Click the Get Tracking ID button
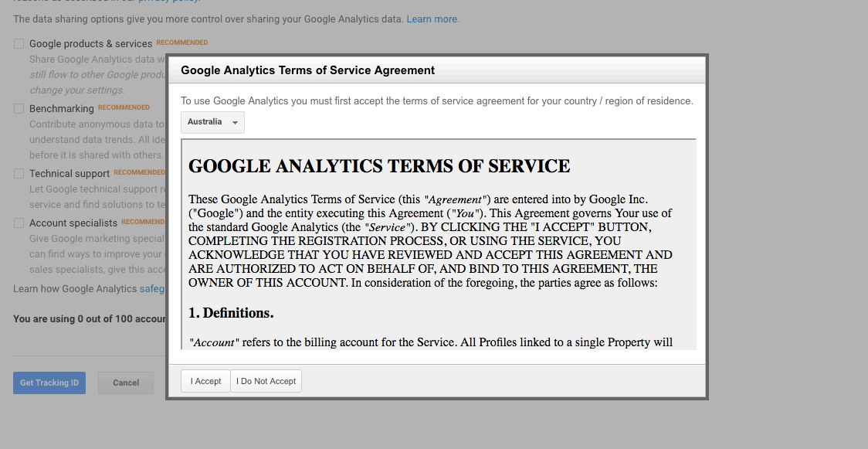 pyautogui.click(x=49, y=383)
